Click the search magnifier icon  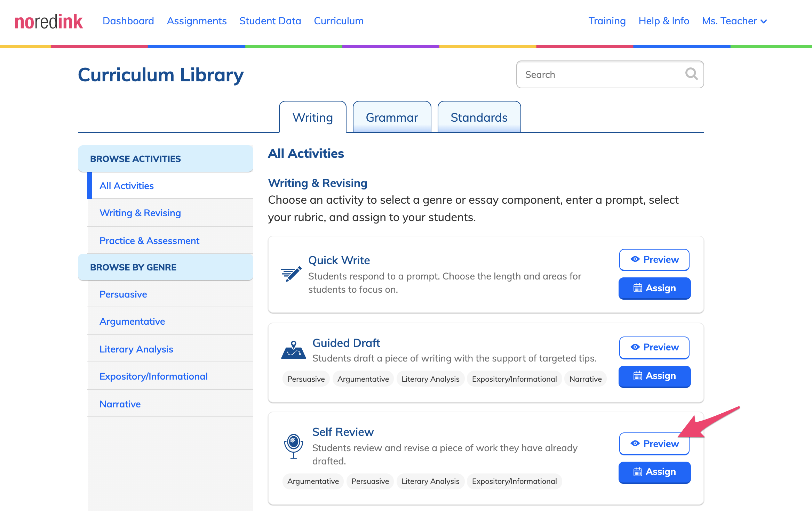pos(691,74)
